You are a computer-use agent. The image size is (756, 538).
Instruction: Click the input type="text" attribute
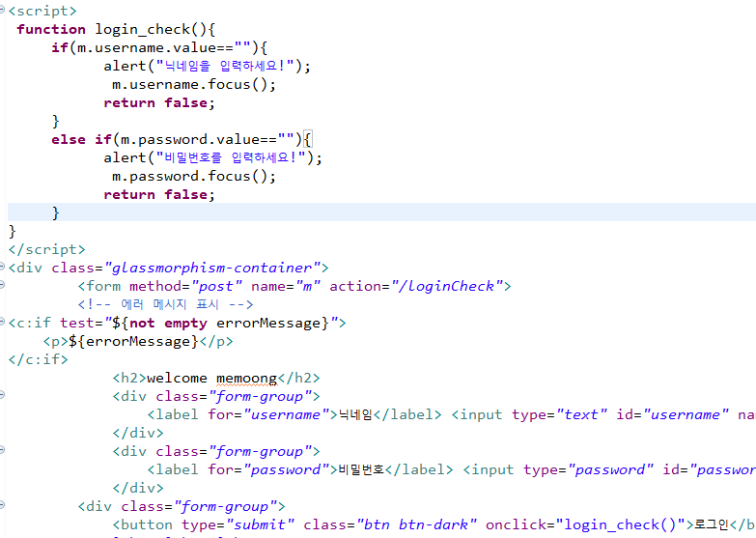coord(559,414)
